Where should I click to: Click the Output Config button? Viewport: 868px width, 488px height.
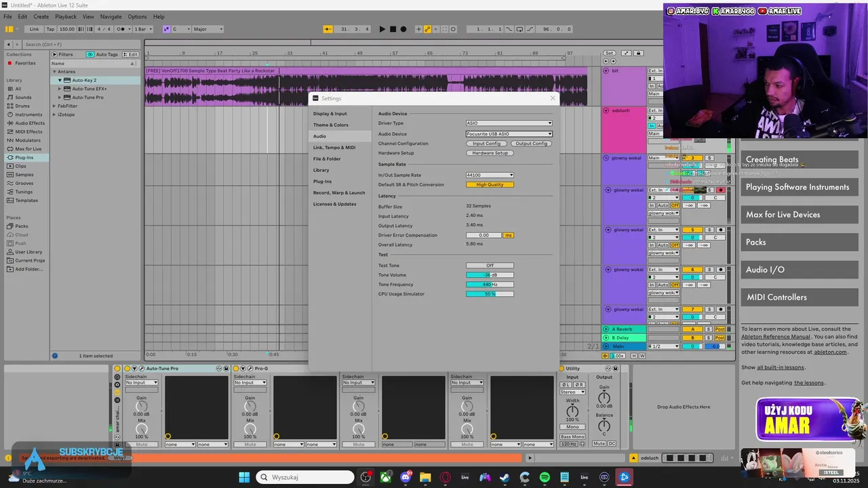pos(531,144)
